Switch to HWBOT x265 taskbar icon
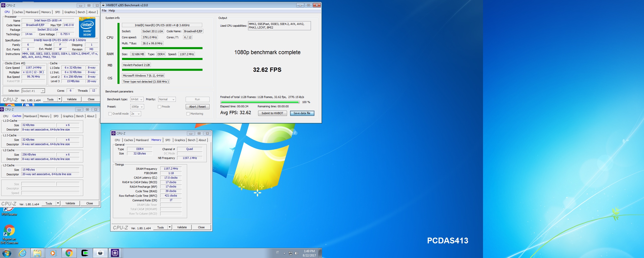The image size is (644, 258). pyautogui.click(x=100, y=253)
